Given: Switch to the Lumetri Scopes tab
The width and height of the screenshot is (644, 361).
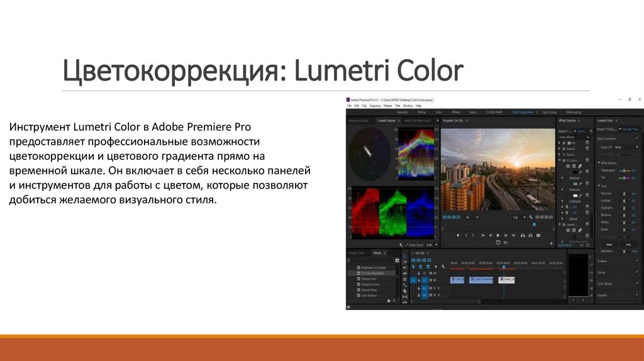Looking at the screenshot, I should coord(386,121).
